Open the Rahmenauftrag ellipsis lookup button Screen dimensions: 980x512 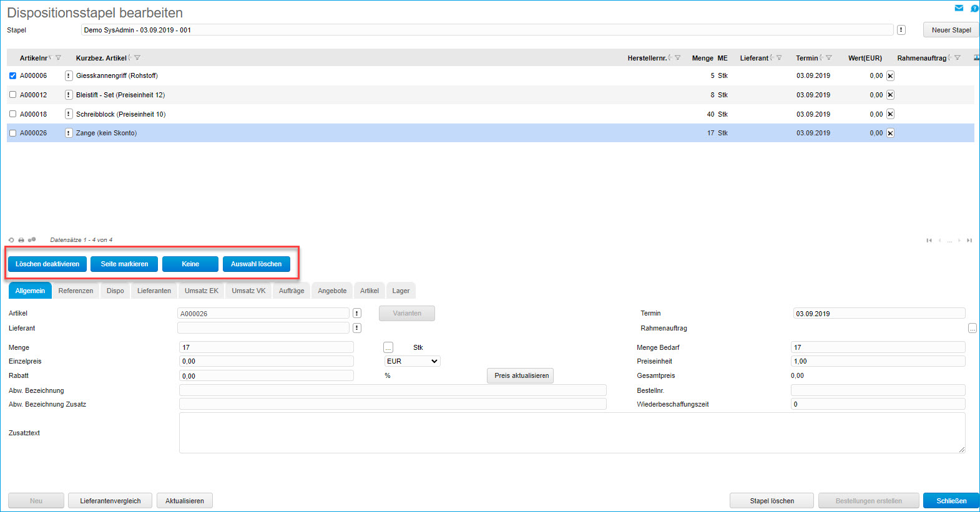pos(972,328)
